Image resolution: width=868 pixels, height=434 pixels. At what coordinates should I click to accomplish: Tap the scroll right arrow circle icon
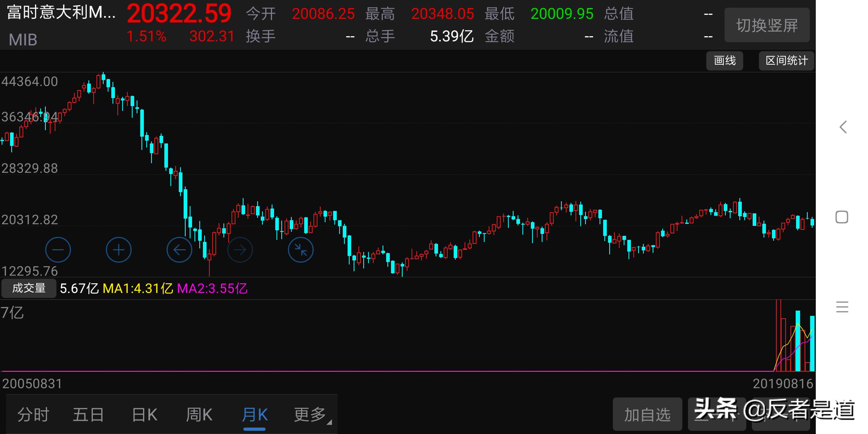pos(240,250)
